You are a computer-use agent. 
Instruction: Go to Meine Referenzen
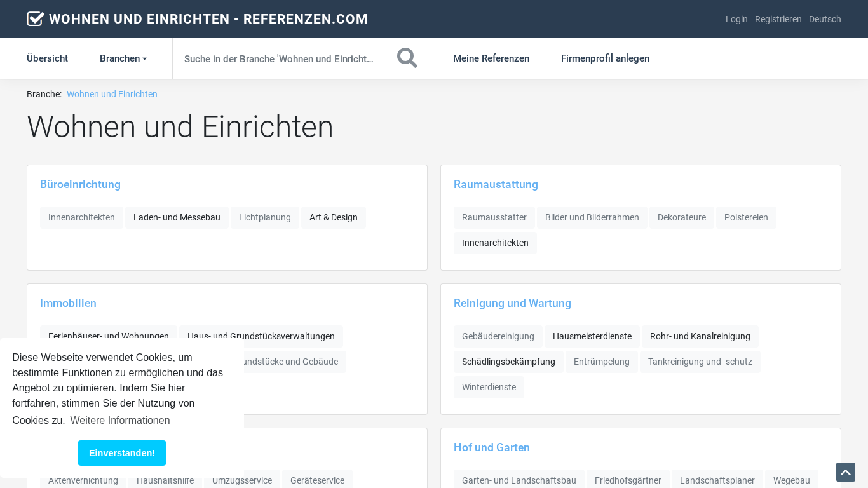pyautogui.click(x=491, y=58)
